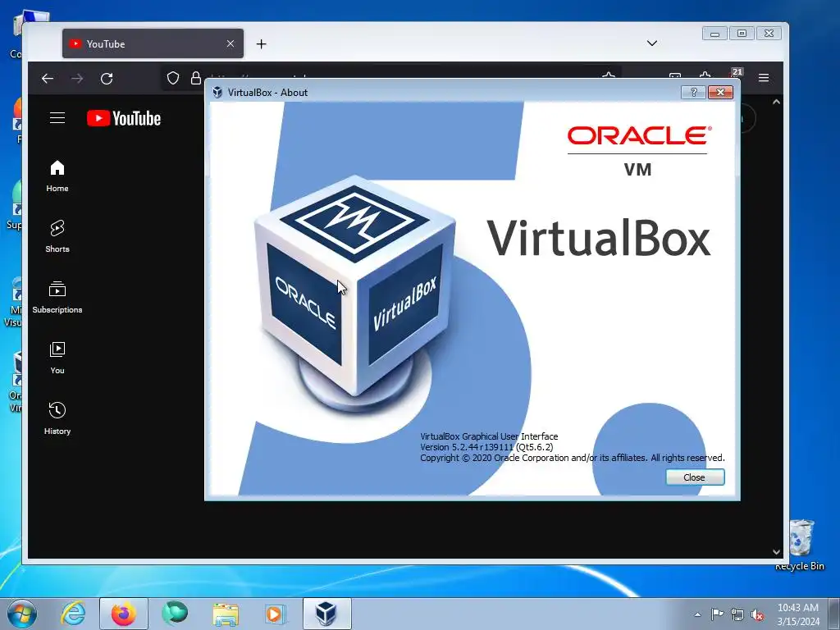Open Windows Explorer folder in taskbar
The width and height of the screenshot is (840, 630).
click(x=226, y=614)
